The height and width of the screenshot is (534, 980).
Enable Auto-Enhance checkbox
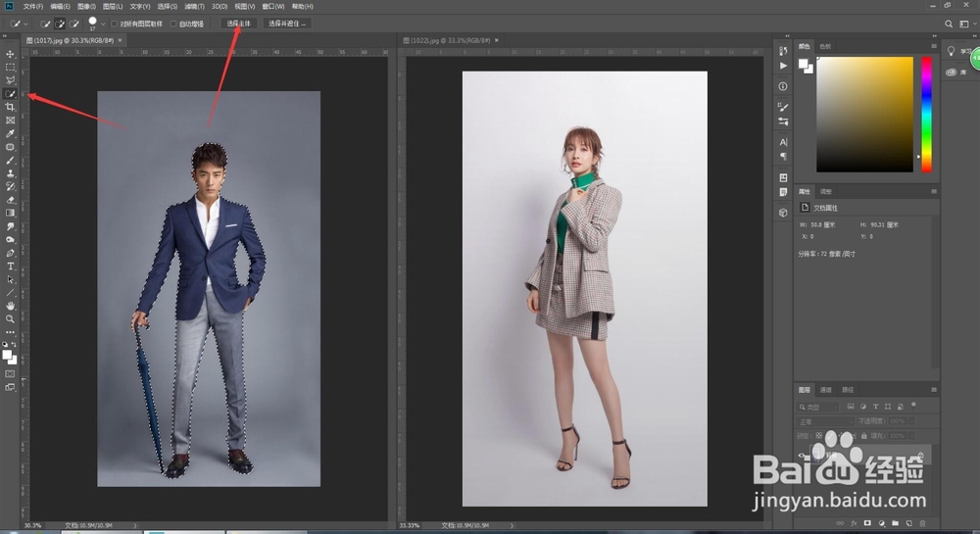(x=173, y=24)
